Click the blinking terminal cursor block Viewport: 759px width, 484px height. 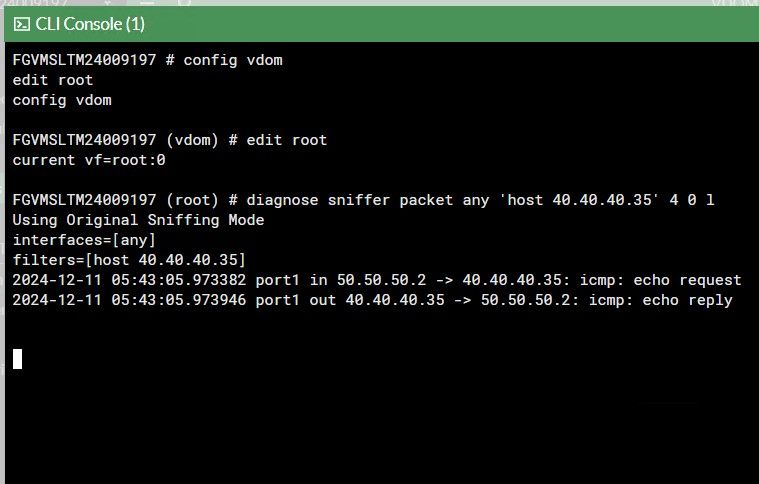pos(17,358)
